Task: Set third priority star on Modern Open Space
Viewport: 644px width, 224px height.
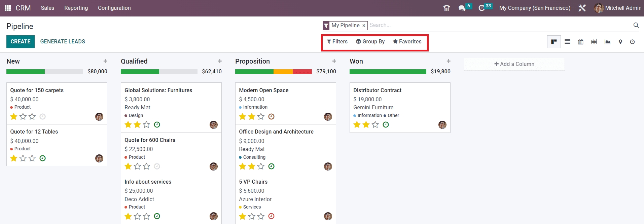Action: point(261,117)
